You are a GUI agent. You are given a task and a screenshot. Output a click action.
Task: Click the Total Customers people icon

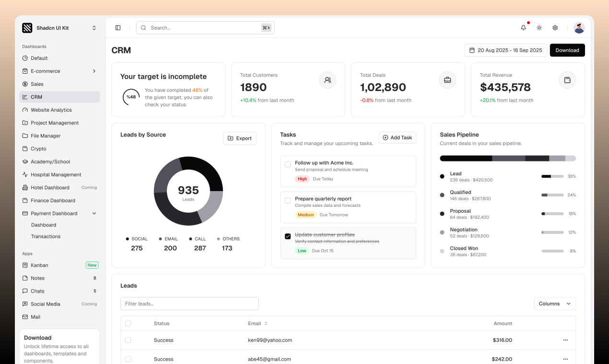click(x=328, y=80)
